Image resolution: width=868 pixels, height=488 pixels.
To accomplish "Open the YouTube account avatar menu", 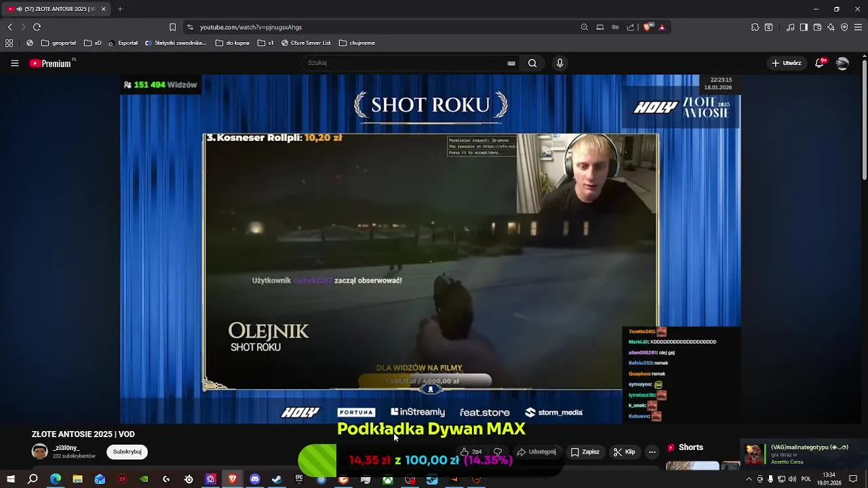I will point(842,63).
